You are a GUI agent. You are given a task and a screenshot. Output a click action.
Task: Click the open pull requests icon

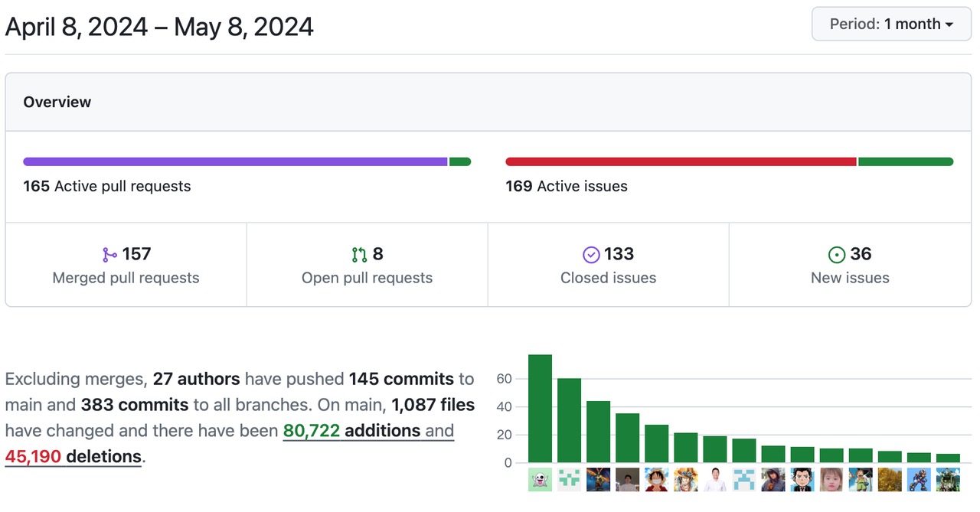[359, 254]
